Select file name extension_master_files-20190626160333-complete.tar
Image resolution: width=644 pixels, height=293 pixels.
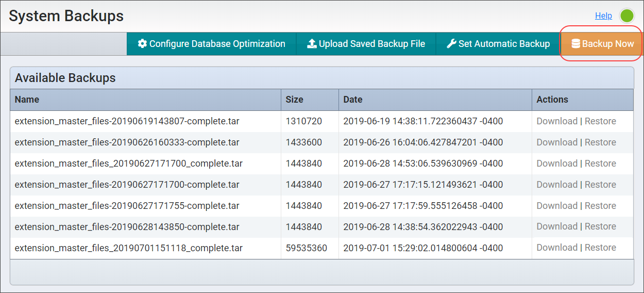click(x=127, y=142)
